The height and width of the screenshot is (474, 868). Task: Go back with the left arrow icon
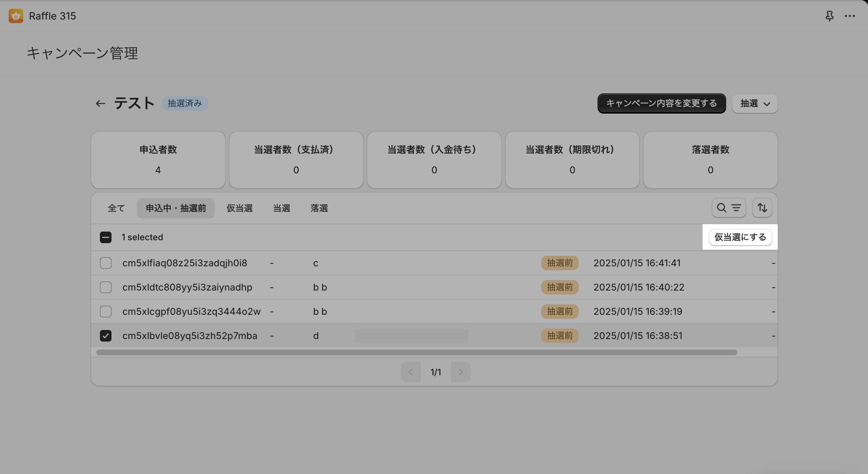(x=100, y=103)
